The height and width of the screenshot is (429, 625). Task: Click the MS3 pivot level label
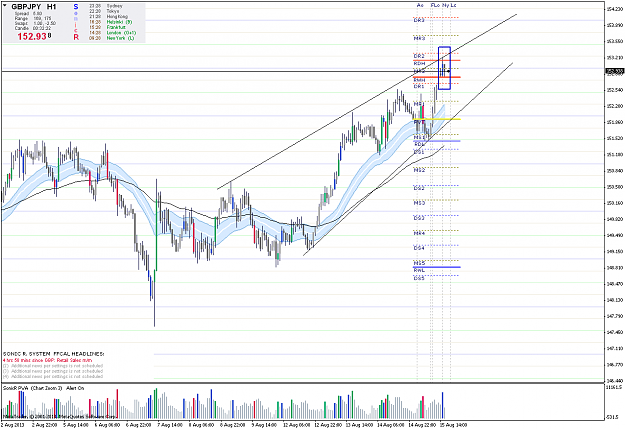click(419, 203)
